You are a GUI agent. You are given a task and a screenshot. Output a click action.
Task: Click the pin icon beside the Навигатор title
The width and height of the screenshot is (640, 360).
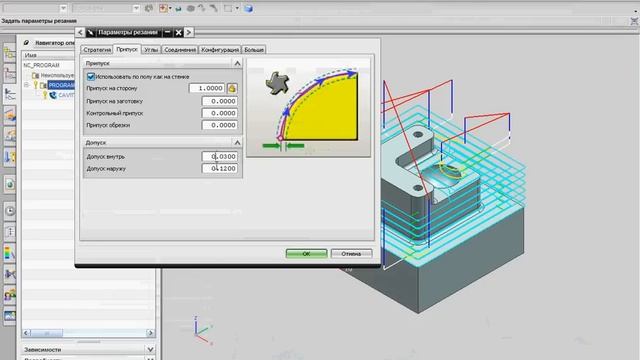(x=26, y=42)
